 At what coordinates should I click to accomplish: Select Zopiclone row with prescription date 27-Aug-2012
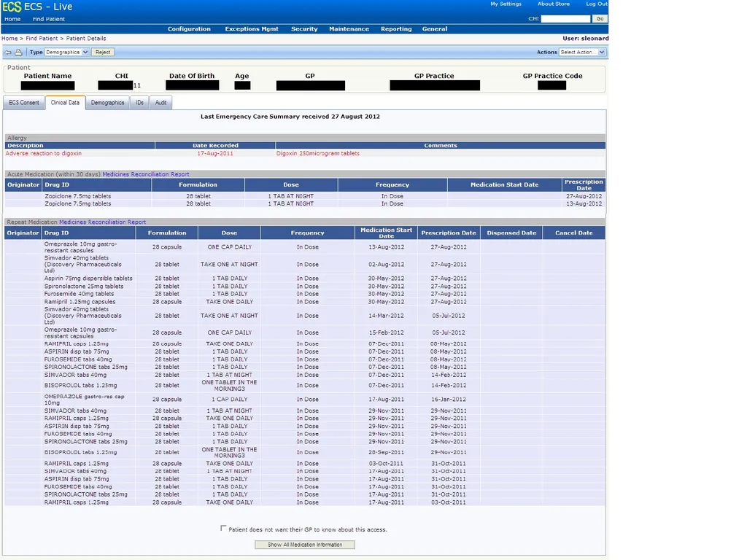(x=305, y=196)
